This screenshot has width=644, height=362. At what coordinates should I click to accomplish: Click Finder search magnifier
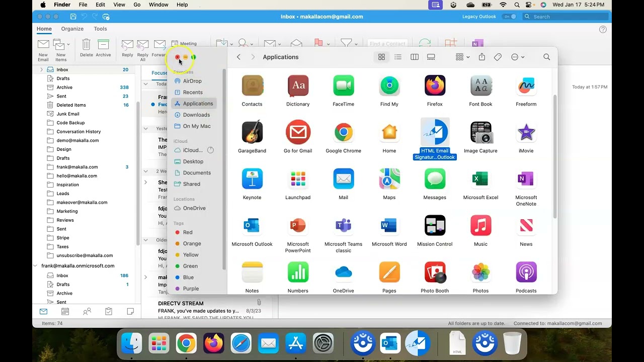547,57
